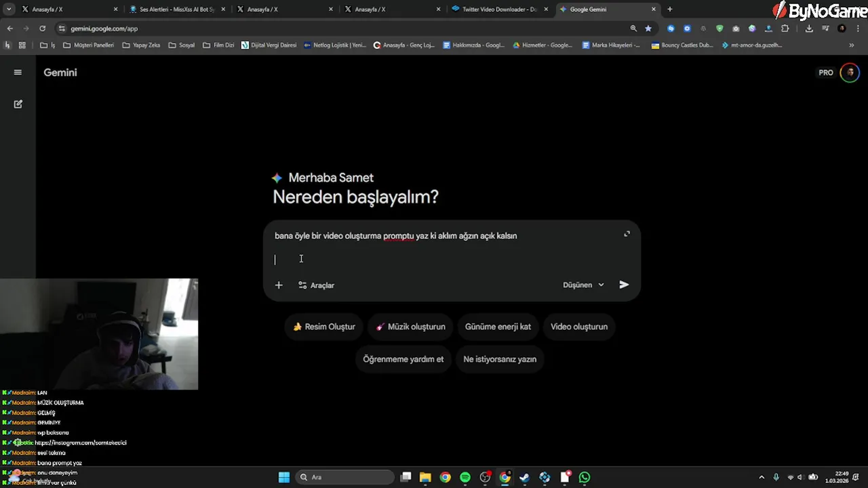
Task: Select the Öğrenmeme yardım et chip
Action: [x=403, y=359]
